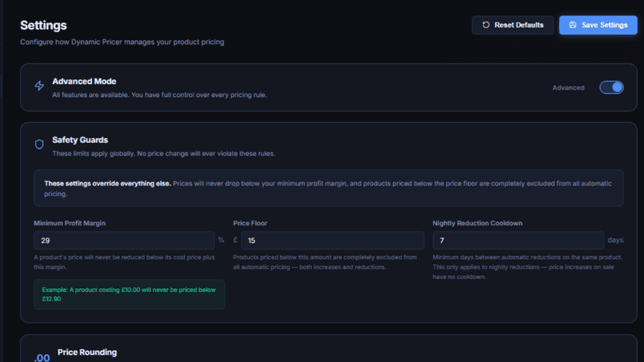Screen dimensions: 644x362
Task: Click 'These limits apply globally' description text
Action: pyautogui.click(x=163, y=154)
